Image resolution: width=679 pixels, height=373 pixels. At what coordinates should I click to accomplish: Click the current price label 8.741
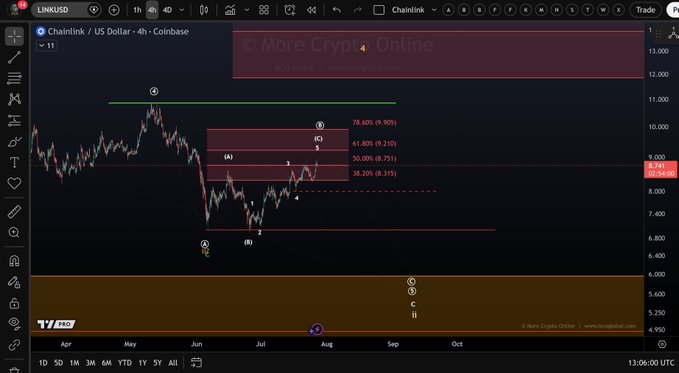[660, 169]
